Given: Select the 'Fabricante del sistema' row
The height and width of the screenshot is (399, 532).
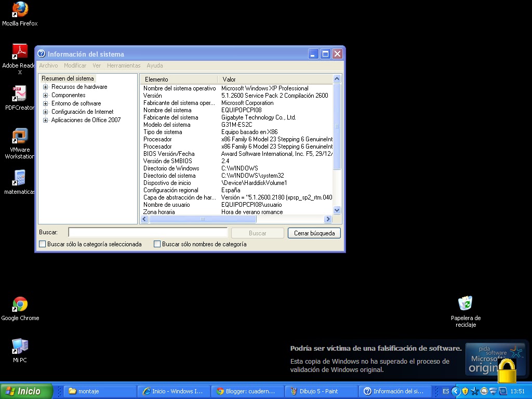Looking at the screenshot, I should click(x=237, y=117).
